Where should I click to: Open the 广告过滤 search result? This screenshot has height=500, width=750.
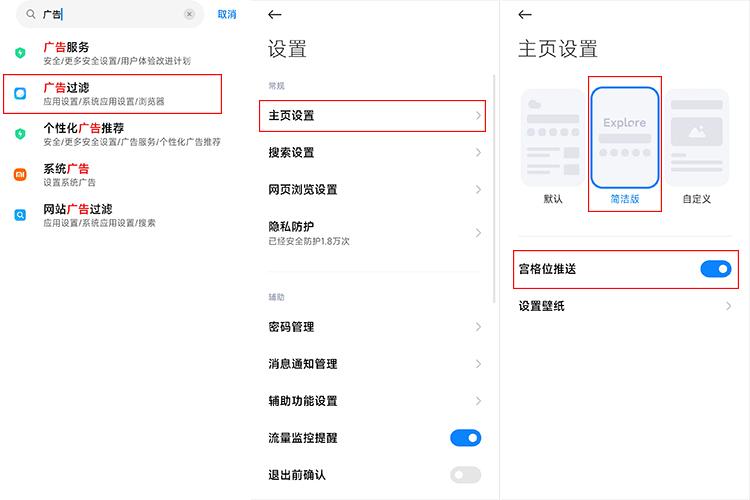112,94
